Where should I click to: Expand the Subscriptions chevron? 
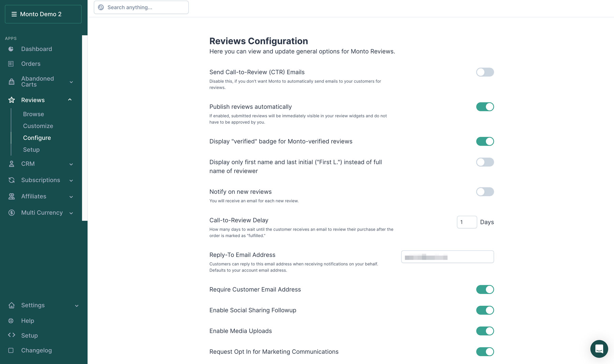(71, 181)
